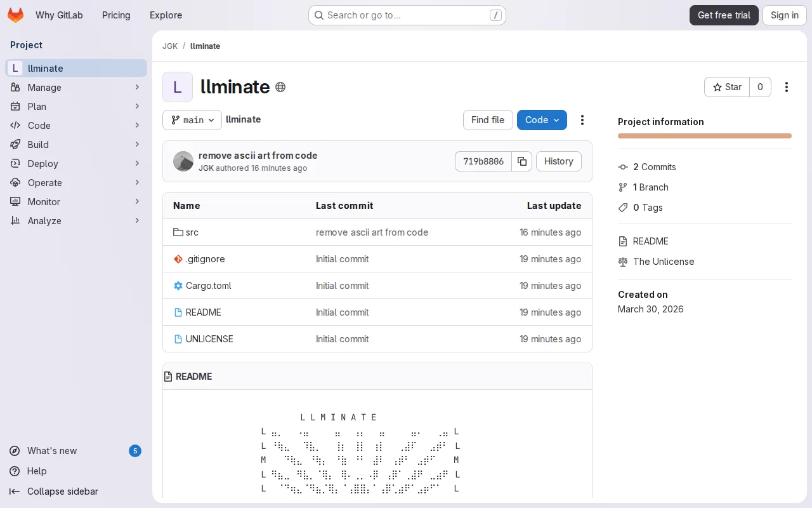The image size is (812, 508).
Task: Open Explore in top navigation
Action: (166, 15)
